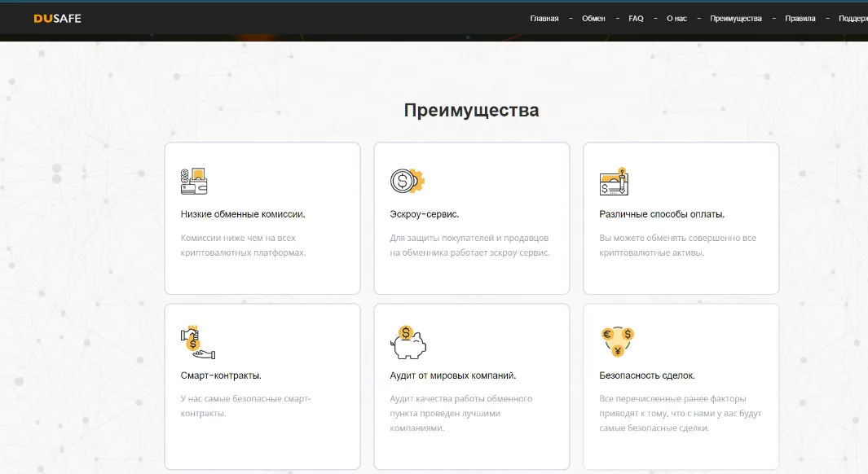Click the Различные способы оплаты heading
The image size is (868, 474).
662,214
